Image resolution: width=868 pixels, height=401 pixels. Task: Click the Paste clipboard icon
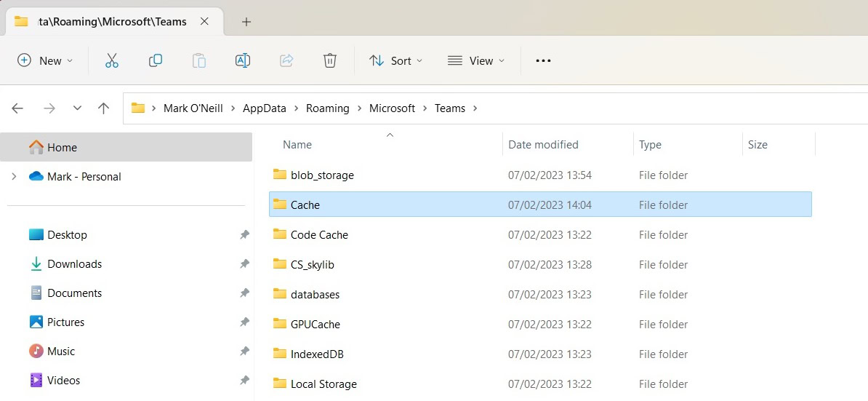(198, 61)
